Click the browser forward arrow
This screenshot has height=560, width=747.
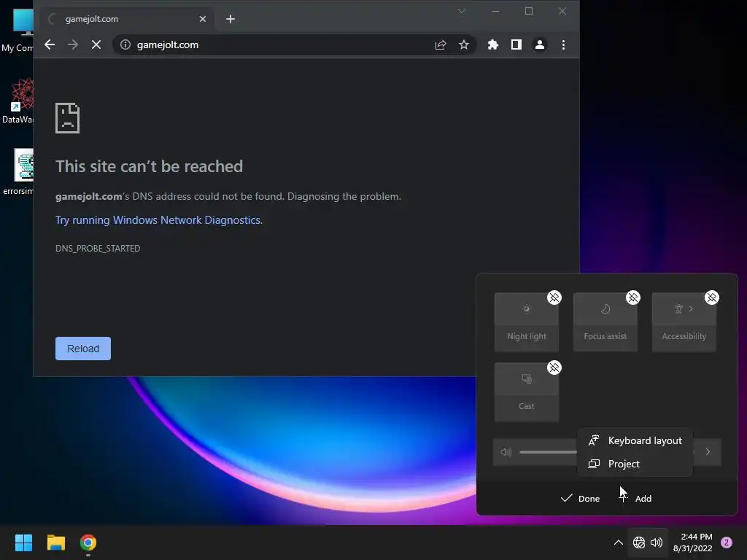click(x=72, y=44)
